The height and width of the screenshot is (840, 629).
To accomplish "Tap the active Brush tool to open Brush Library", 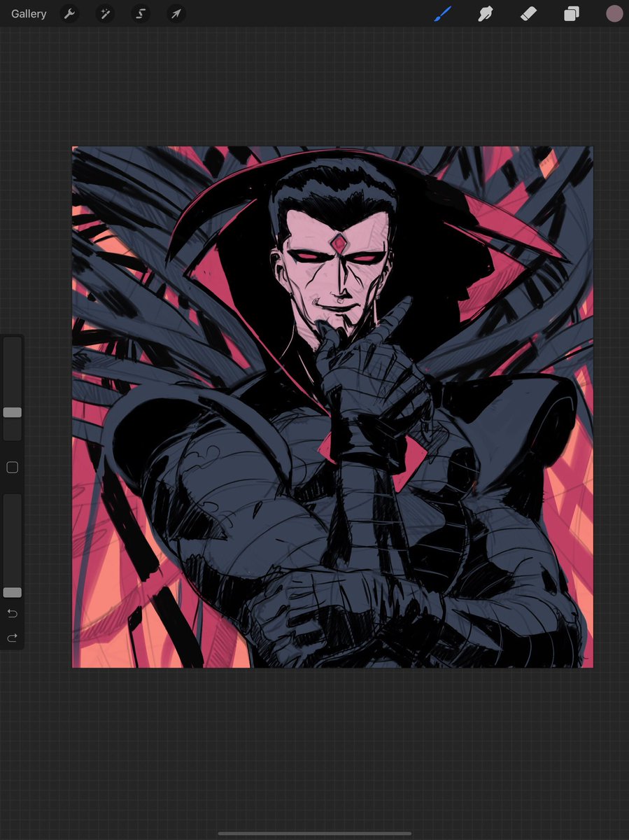I will [x=442, y=13].
